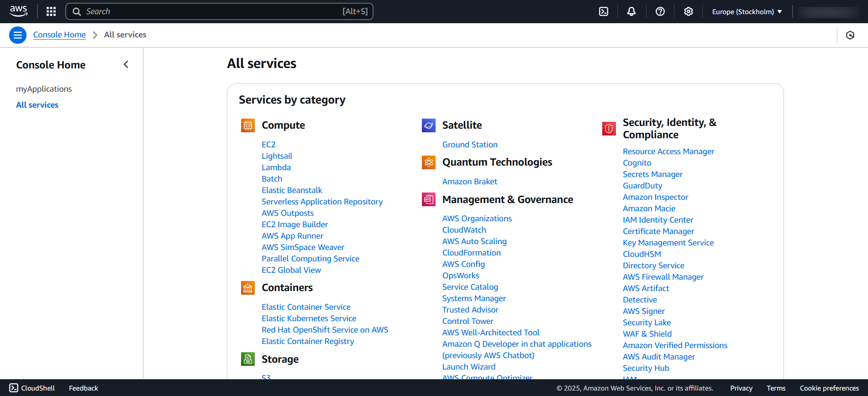
Task: Open Systems Manager
Action: [x=474, y=298]
